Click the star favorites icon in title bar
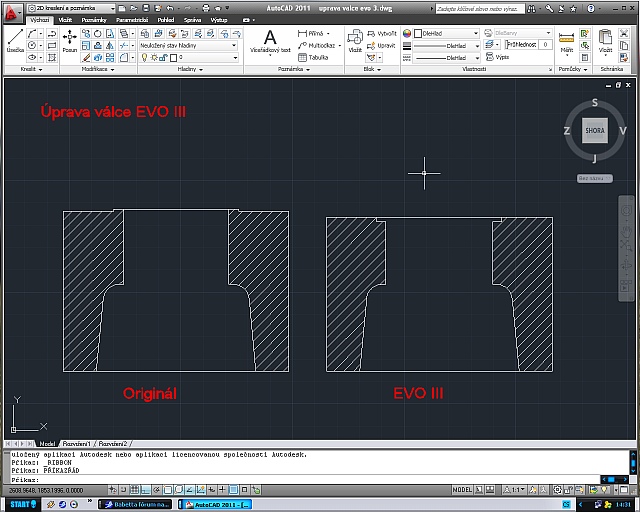The height and width of the screenshot is (512, 640). click(x=573, y=8)
